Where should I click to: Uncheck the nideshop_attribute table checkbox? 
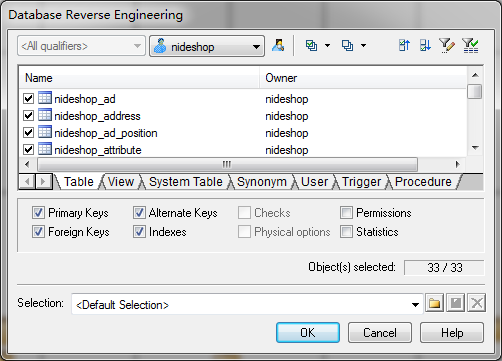pos(29,150)
